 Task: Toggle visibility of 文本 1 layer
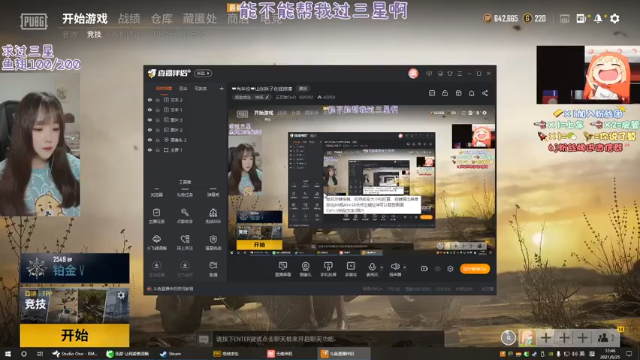click(150, 110)
